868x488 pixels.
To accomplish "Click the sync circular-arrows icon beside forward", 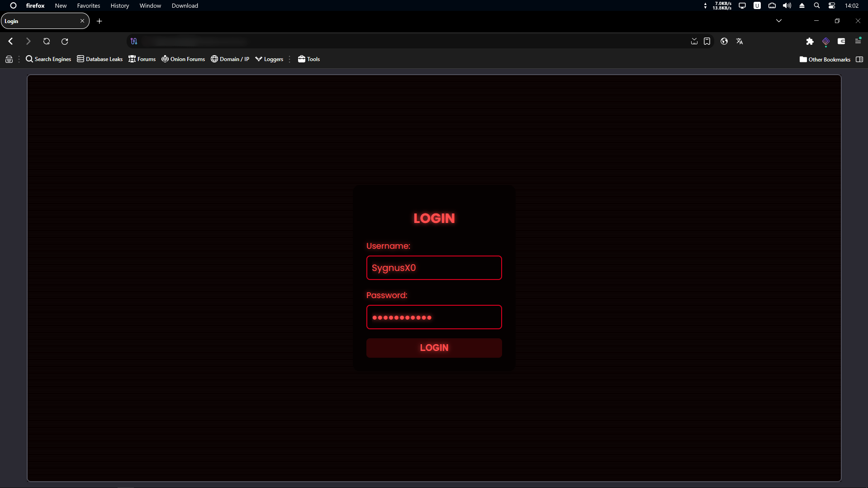I will tap(47, 41).
